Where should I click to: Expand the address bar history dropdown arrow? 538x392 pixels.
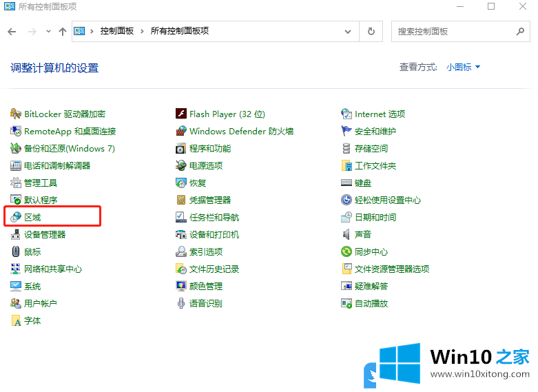coord(349,31)
